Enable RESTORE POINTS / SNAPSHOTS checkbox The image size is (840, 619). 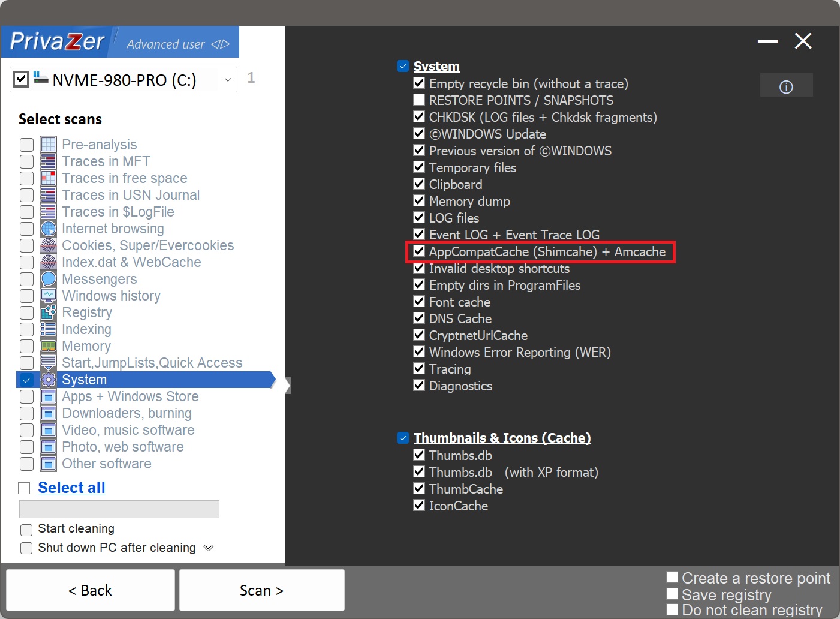coord(419,100)
